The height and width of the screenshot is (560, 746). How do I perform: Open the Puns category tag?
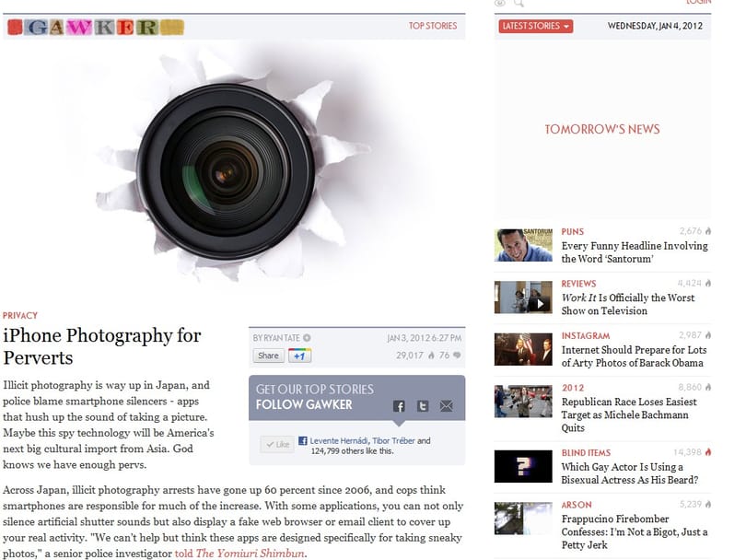click(x=572, y=232)
